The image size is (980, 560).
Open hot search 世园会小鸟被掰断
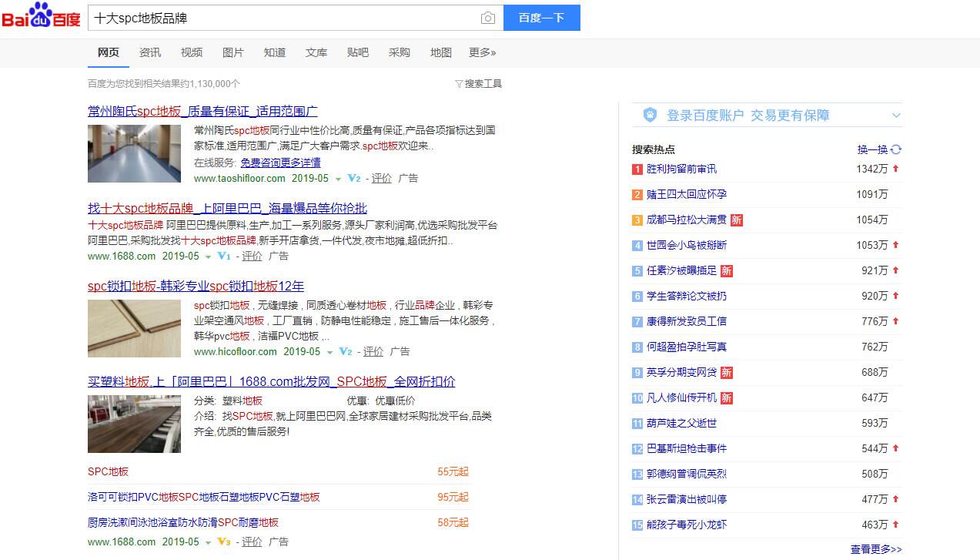[687, 245]
